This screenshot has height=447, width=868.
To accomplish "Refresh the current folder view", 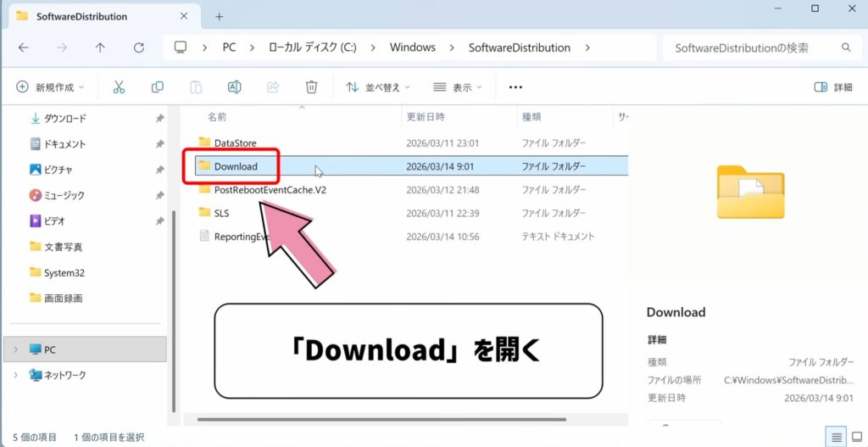I will [139, 47].
